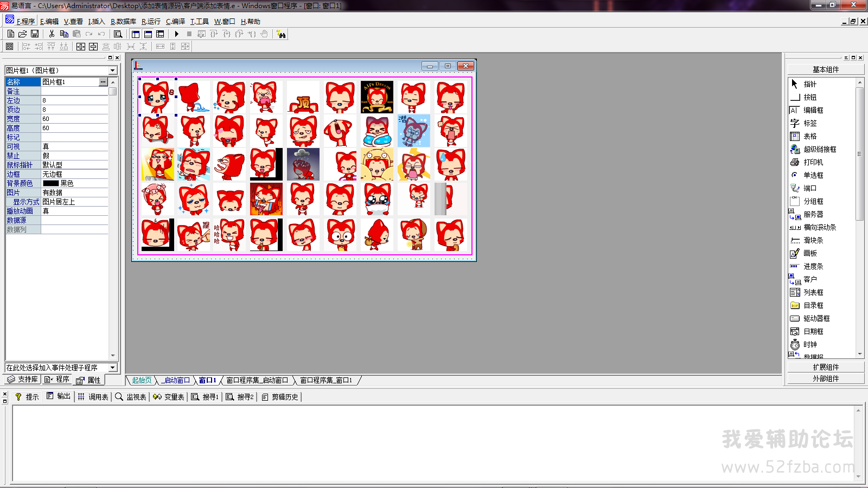Click the form preview icon in second toolbar
The height and width of the screenshot is (488, 868).
(10, 47)
